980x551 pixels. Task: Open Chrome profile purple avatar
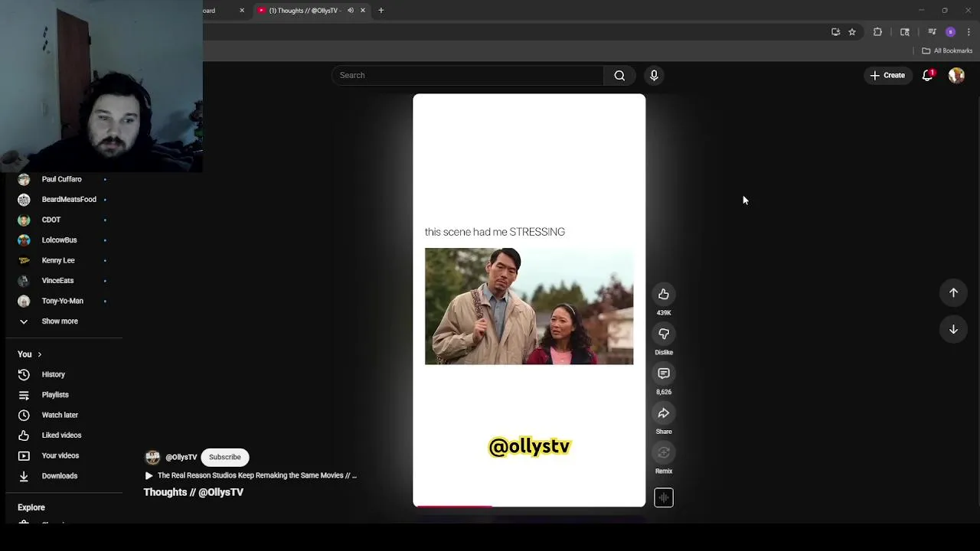point(950,32)
